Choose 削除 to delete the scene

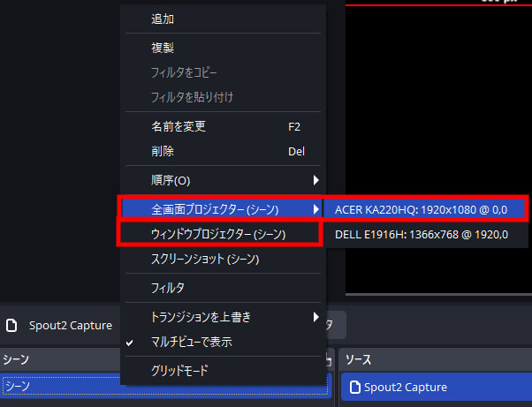223,151
